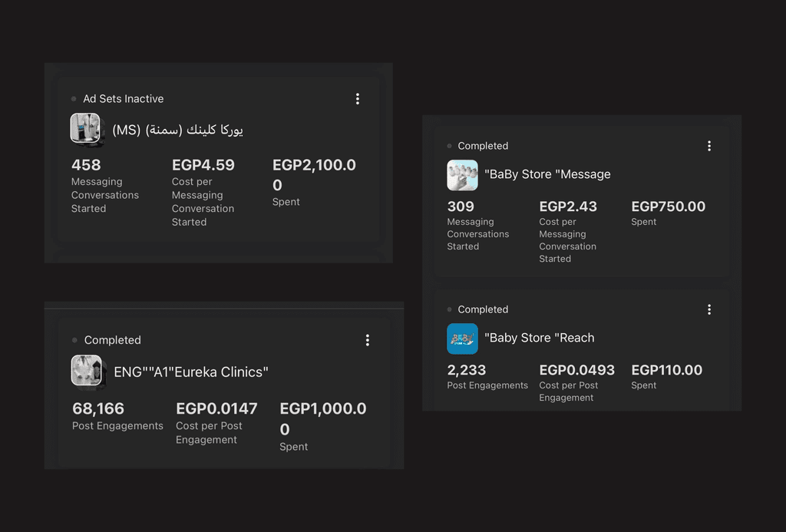Click Messaging Conversations Started label under 458

[x=104, y=195]
